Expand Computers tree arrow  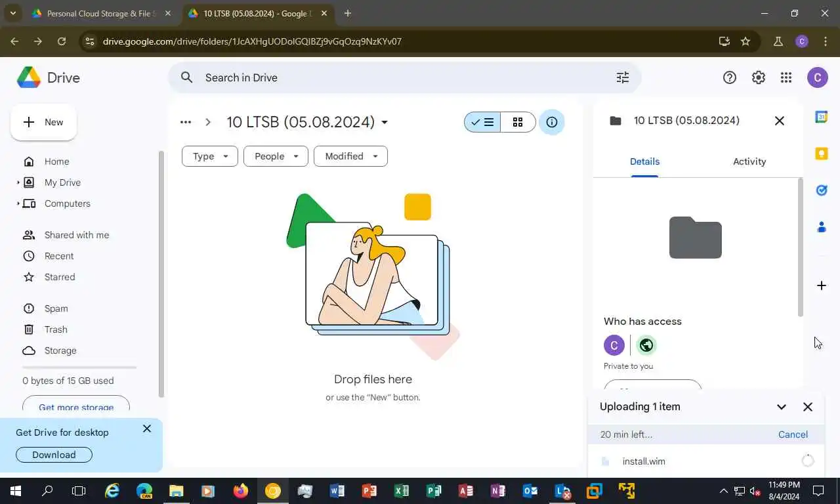[x=18, y=203]
